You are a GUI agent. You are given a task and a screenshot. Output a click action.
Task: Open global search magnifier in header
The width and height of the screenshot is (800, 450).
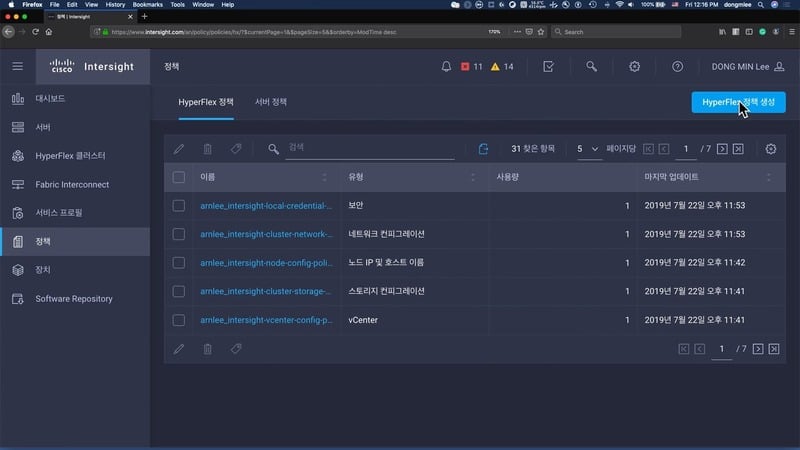[591, 66]
